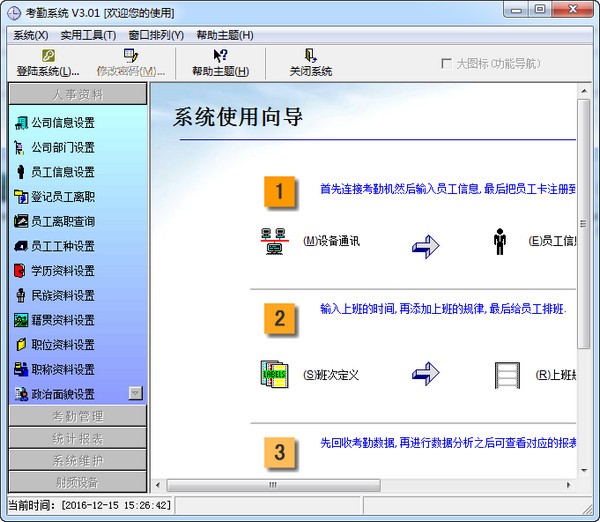Click the 员工离职查询 icon
600x522 pixels.
(x=21, y=221)
